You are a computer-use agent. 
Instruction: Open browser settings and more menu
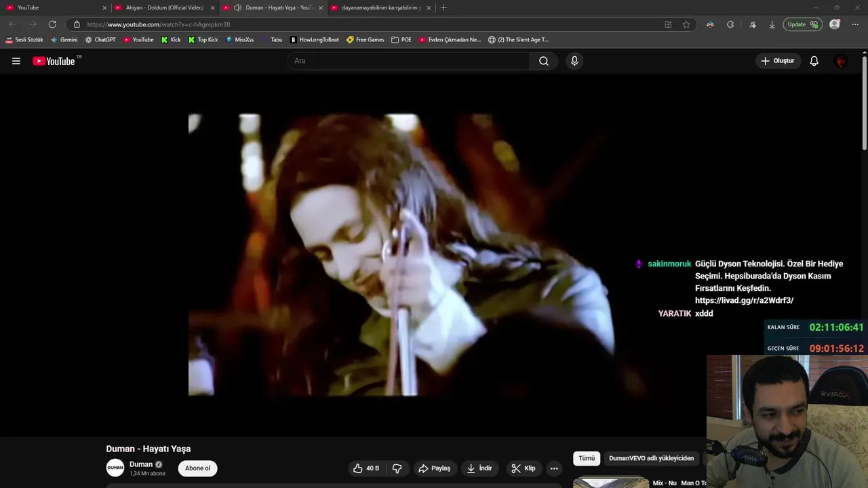point(855,24)
